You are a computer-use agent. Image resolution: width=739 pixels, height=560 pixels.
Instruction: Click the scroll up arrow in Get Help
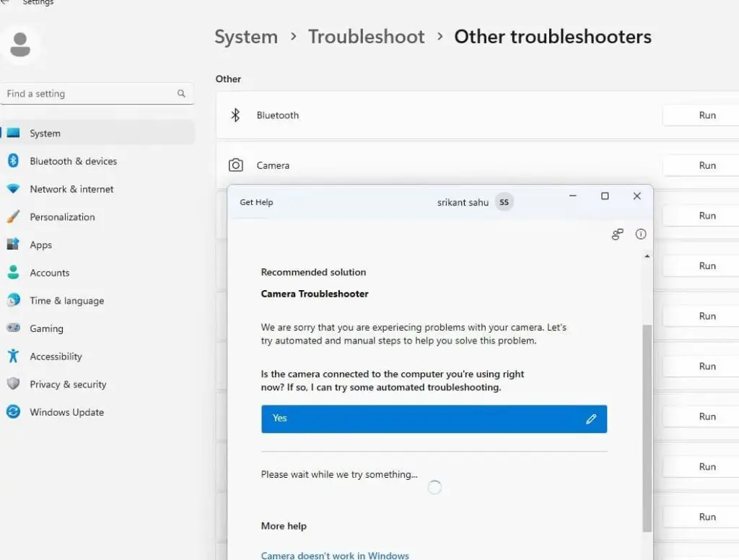(x=647, y=255)
